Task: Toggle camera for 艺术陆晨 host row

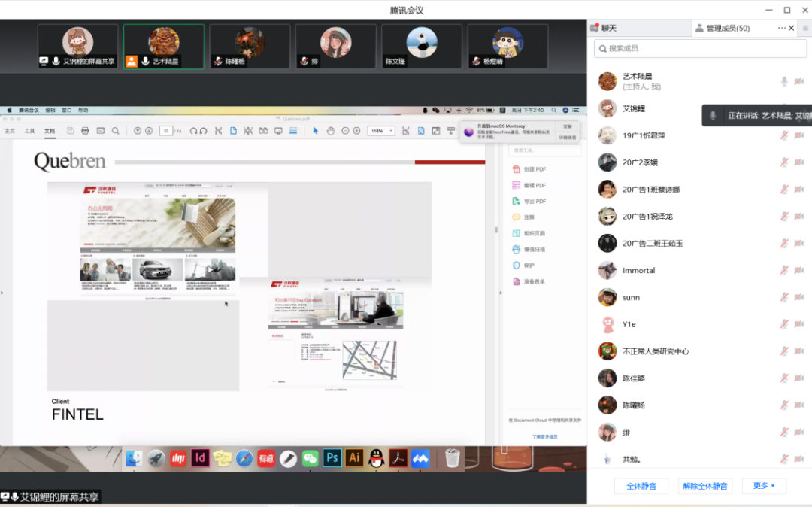Action: [x=799, y=81]
